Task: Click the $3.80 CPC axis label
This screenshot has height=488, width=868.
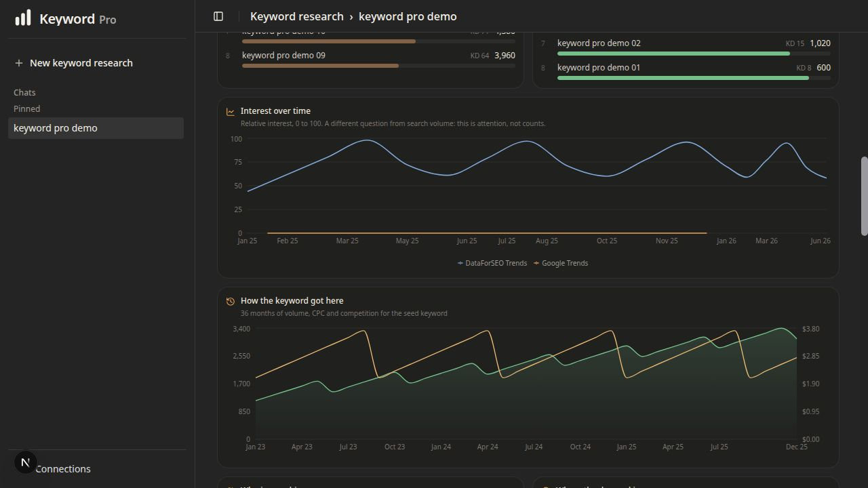Action: pos(810,329)
